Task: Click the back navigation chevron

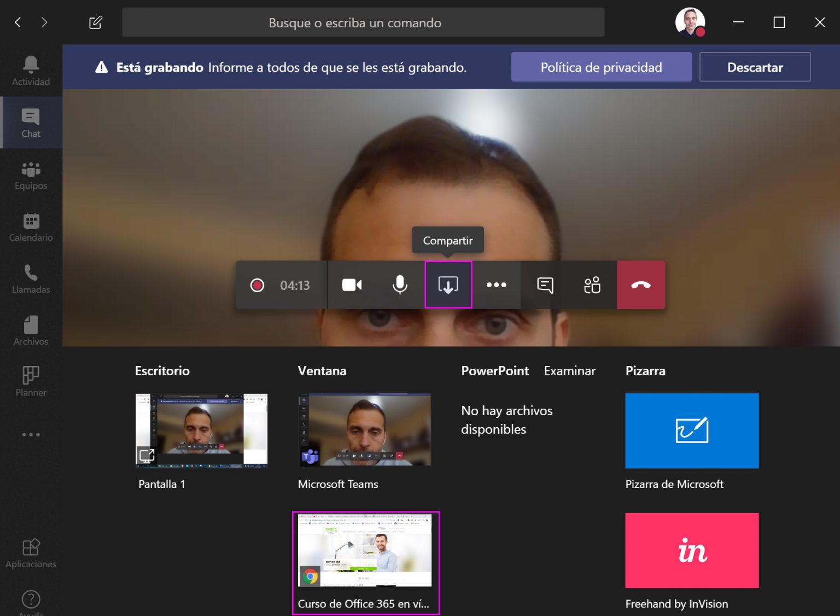Action: pos(17,22)
